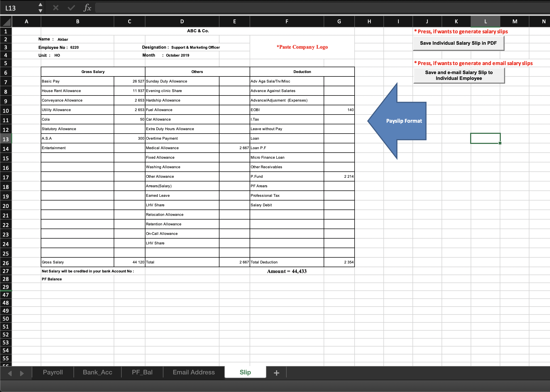
Task: Click the Deduction header cell
Action: point(302,72)
